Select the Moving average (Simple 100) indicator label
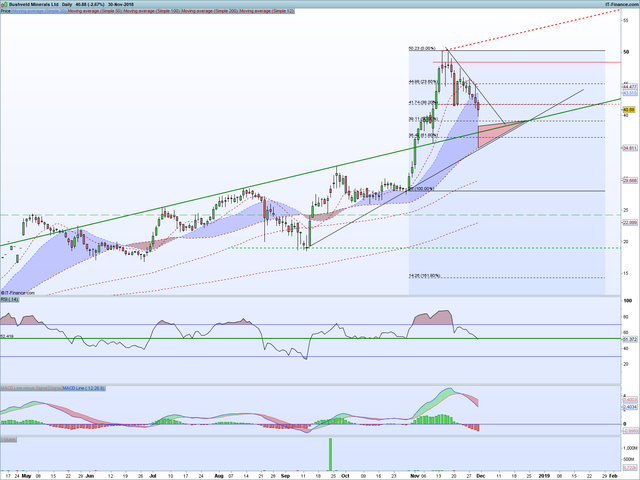Screen dimensions: 640x480 click(x=152, y=11)
